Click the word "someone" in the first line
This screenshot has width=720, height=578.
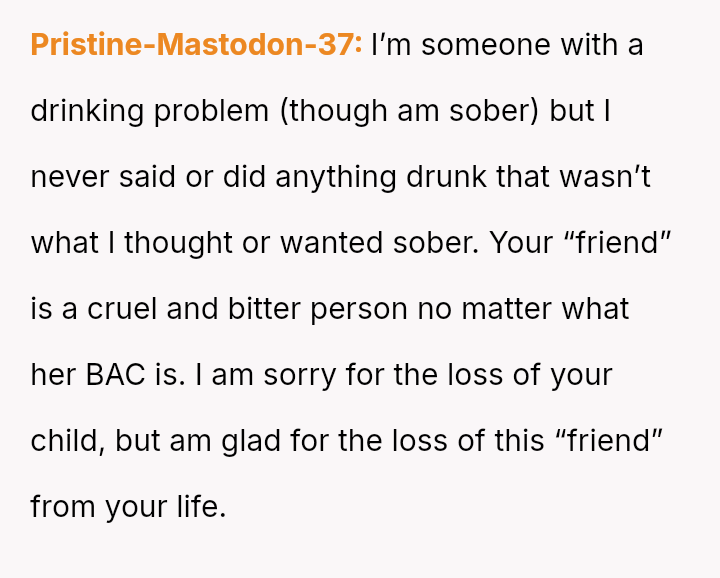pyautogui.click(x=469, y=45)
